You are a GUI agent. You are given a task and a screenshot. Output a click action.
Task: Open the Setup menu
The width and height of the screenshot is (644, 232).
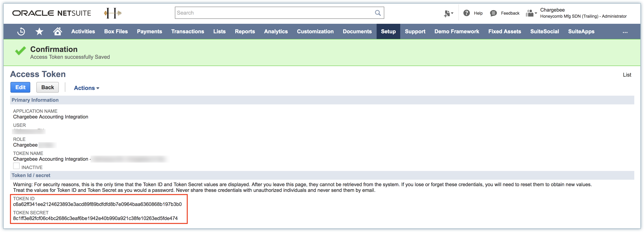point(388,31)
